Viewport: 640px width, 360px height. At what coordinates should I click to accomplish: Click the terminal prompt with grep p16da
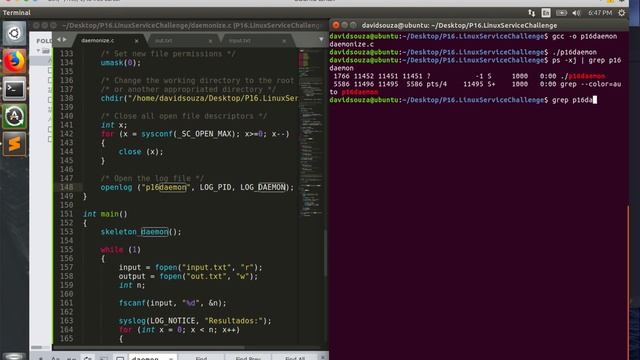point(463,100)
